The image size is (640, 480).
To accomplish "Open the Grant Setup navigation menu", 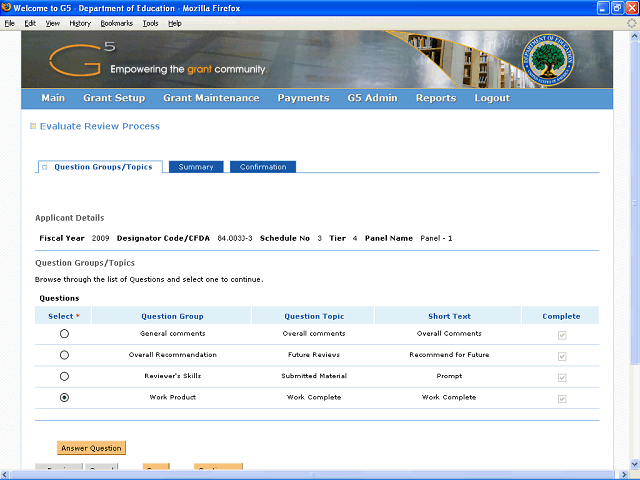I will (114, 98).
